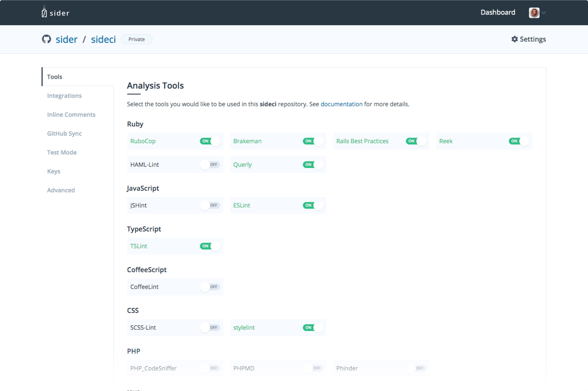The width and height of the screenshot is (588, 391).
Task: Turn off the TSLint toggle
Action: coord(210,246)
